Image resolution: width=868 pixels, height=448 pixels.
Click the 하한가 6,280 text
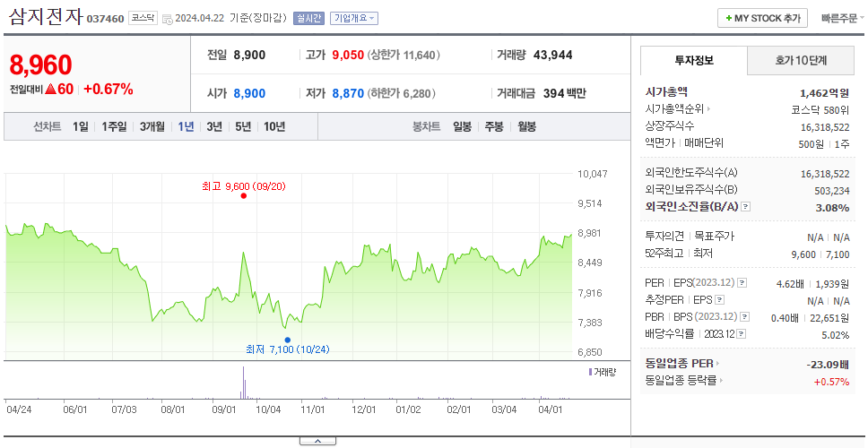401,93
